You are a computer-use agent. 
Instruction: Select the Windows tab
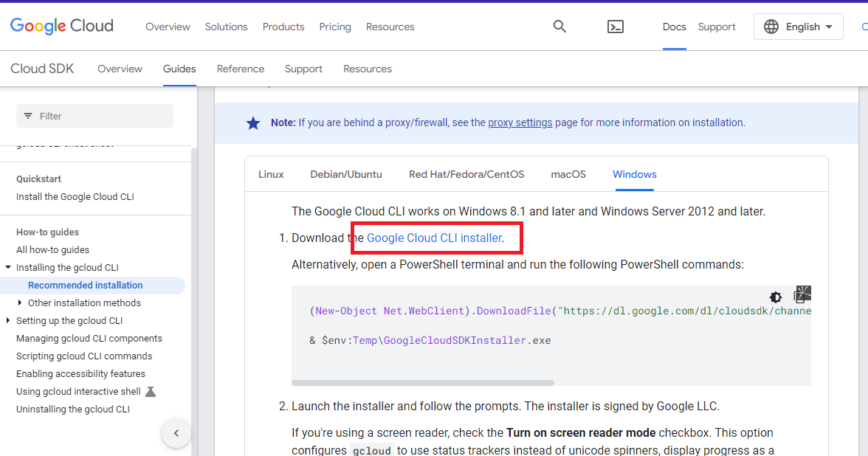coord(635,174)
